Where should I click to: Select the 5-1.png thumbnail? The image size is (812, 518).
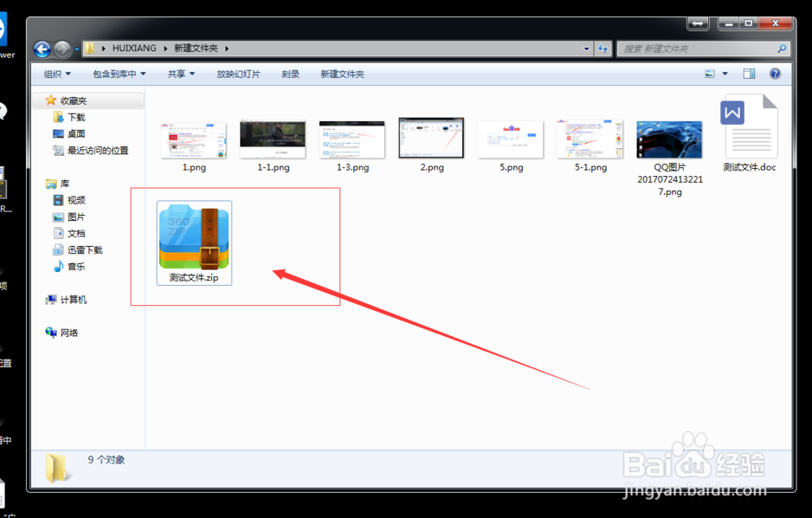click(x=590, y=139)
